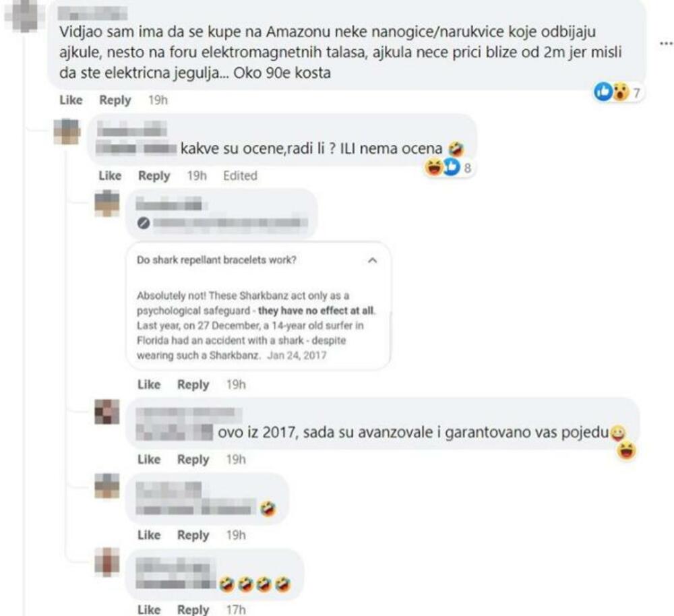Reply to the 'ovo iz 2017' comment

pos(193,459)
